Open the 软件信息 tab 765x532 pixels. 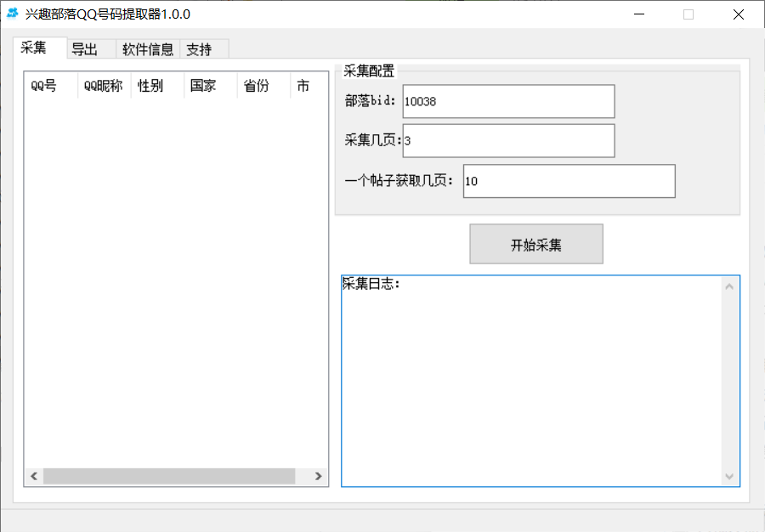pyautogui.click(x=148, y=49)
